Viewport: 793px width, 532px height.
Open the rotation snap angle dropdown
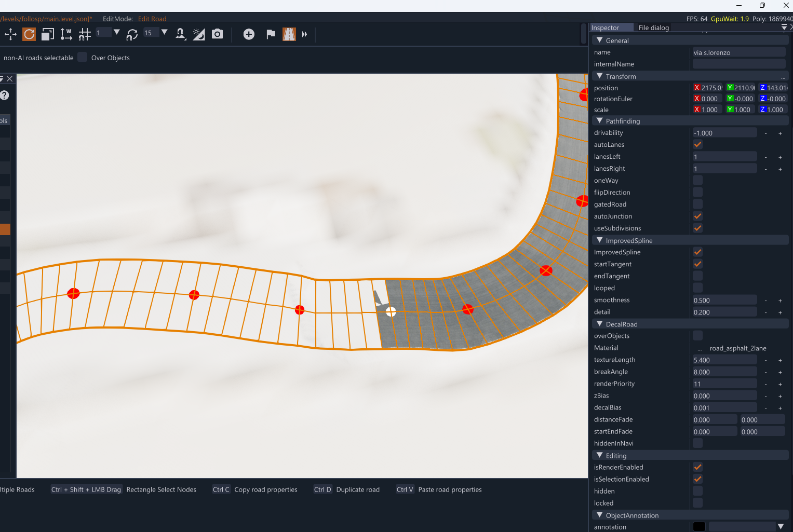(165, 33)
